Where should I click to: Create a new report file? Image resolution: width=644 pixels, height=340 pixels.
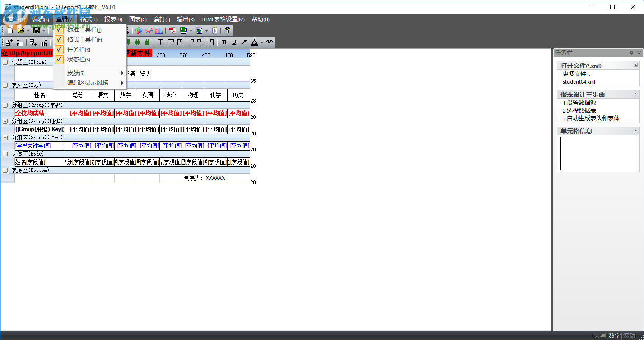click(x=10, y=30)
